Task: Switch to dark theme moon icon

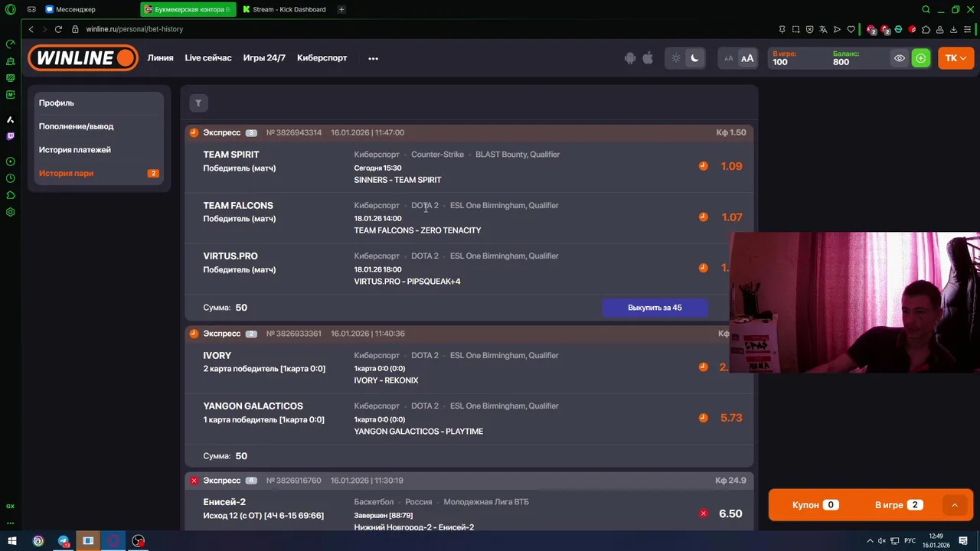Action: tap(694, 58)
